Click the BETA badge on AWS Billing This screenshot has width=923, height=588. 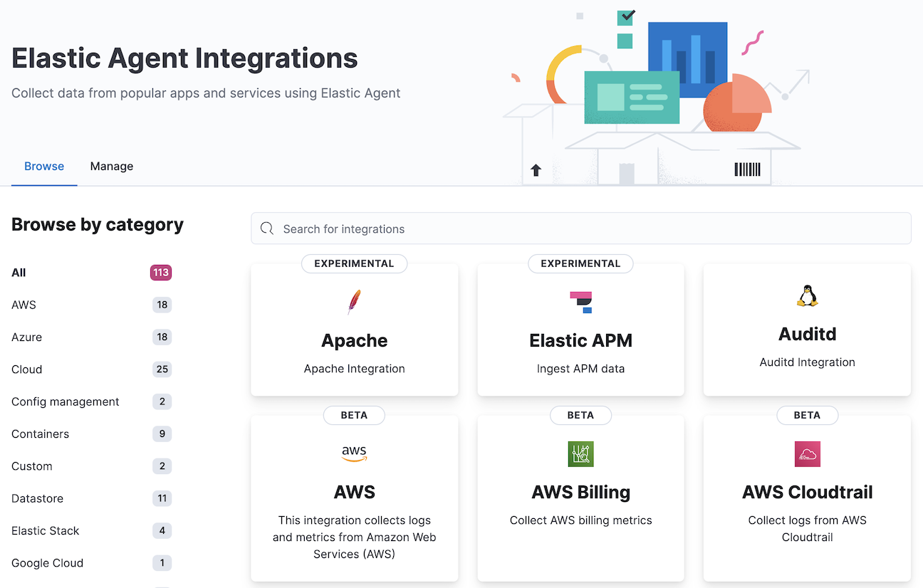[580, 415]
